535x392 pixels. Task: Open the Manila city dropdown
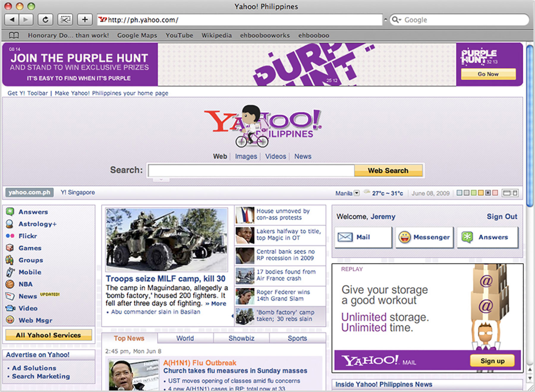tap(357, 193)
